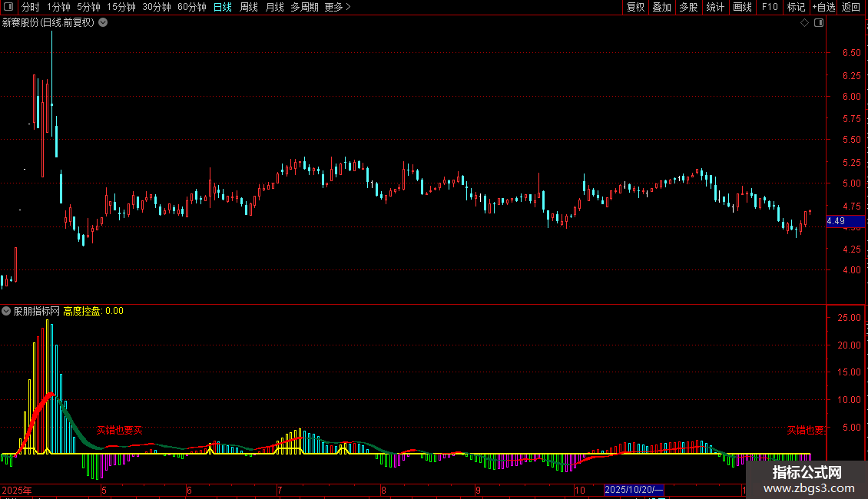The height and width of the screenshot is (499, 868).
Task: Switch to 日线 daily chart
Action: click(223, 7)
